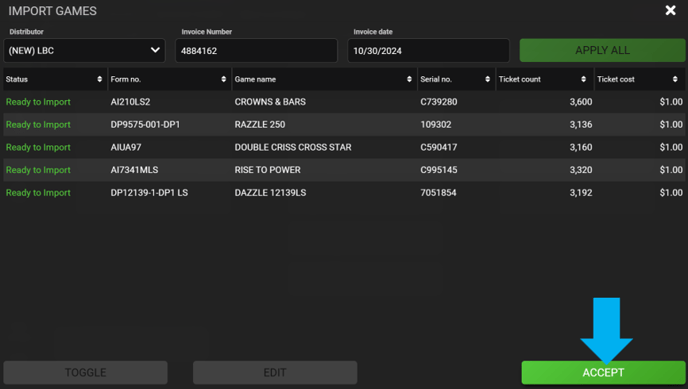Select the DAZZLE 12139LS game row
Image resolution: width=688 pixels, height=389 pixels.
(x=344, y=193)
